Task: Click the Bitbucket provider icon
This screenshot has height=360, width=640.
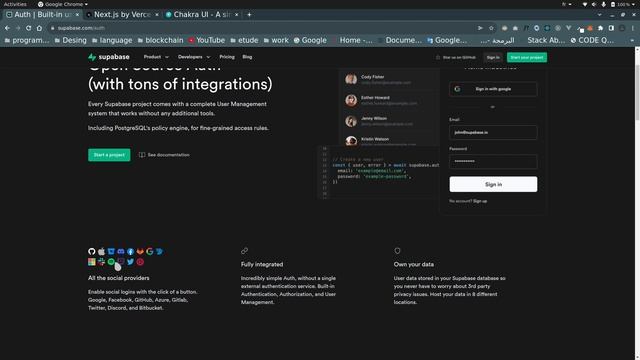Action: [x=111, y=251]
